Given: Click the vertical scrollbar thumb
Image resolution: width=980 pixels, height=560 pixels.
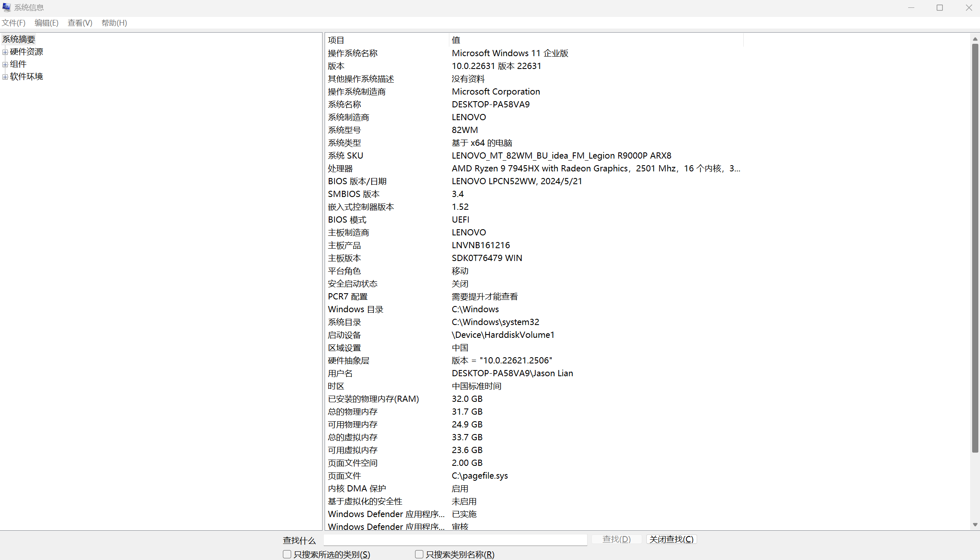Looking at the screenshot, I should point(975,248).
